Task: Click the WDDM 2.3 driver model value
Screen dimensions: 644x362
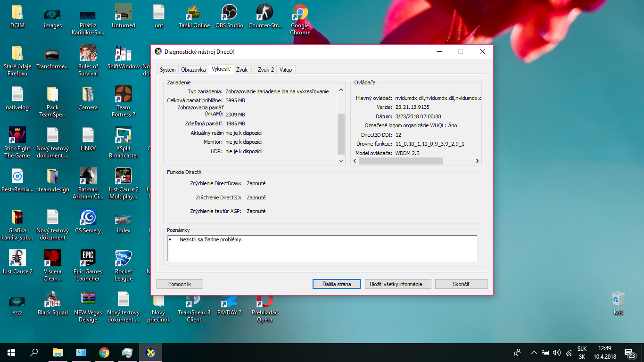Action: [407, 153]
